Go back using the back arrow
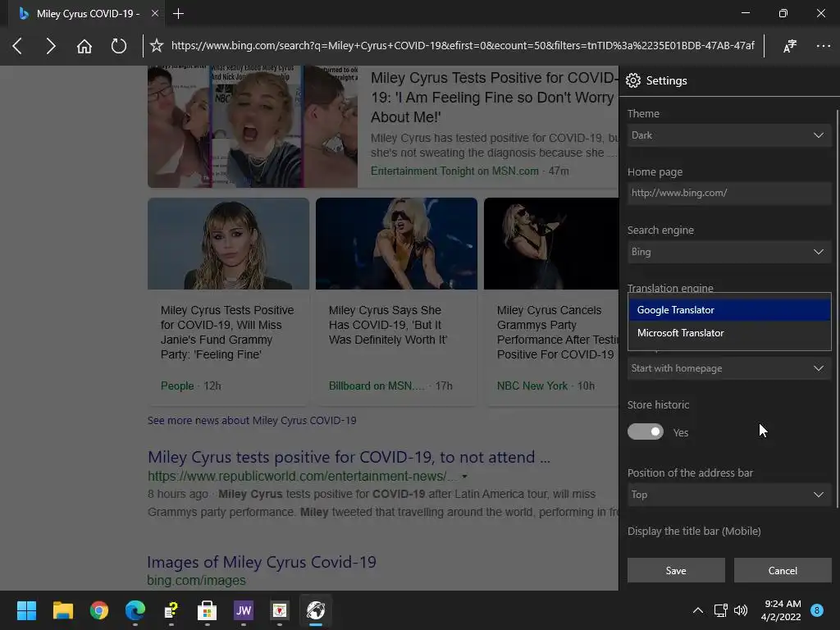This screenshot has width=840, height=630. tap(17, 46)
